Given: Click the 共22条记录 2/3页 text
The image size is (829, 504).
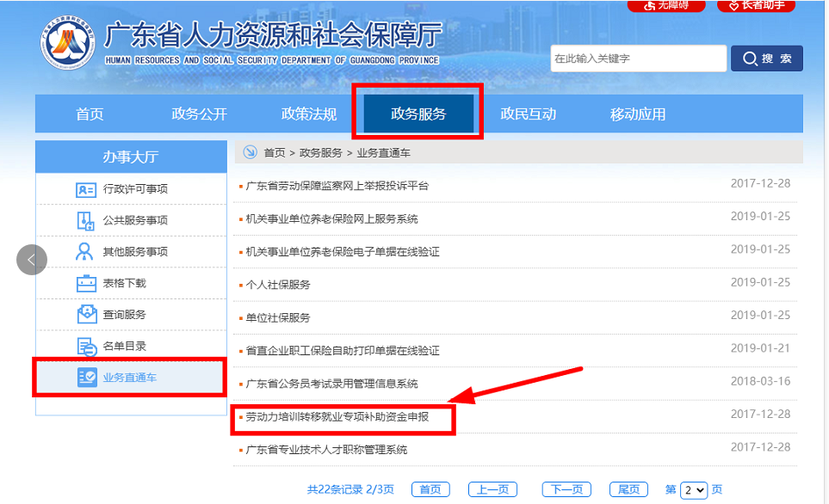Looking at the screenshot, I should pos(350,489).
